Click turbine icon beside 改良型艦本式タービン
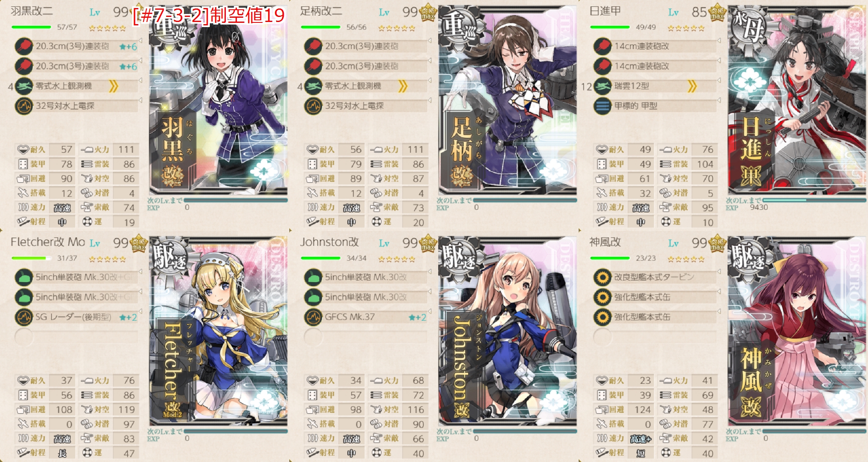This screenshot has height=462, width=868. click(x=602, y=278)
